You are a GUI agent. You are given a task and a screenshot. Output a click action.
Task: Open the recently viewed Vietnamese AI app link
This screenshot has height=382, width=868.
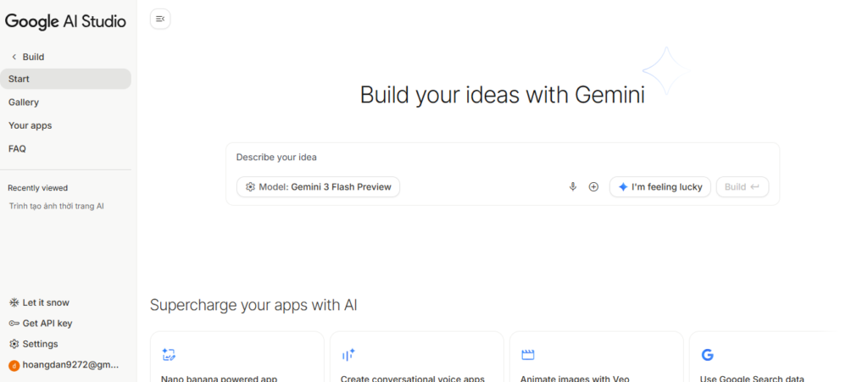[56, 206]
